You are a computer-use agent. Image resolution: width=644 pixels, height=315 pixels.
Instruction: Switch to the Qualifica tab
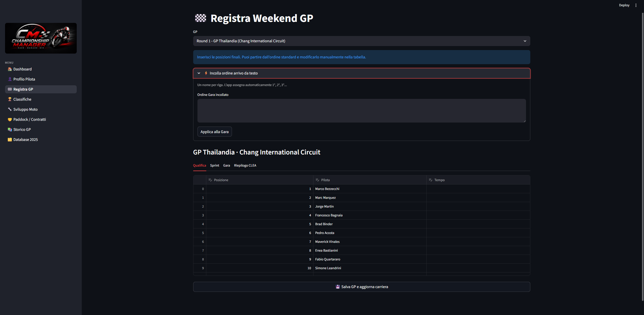[199, 165]
